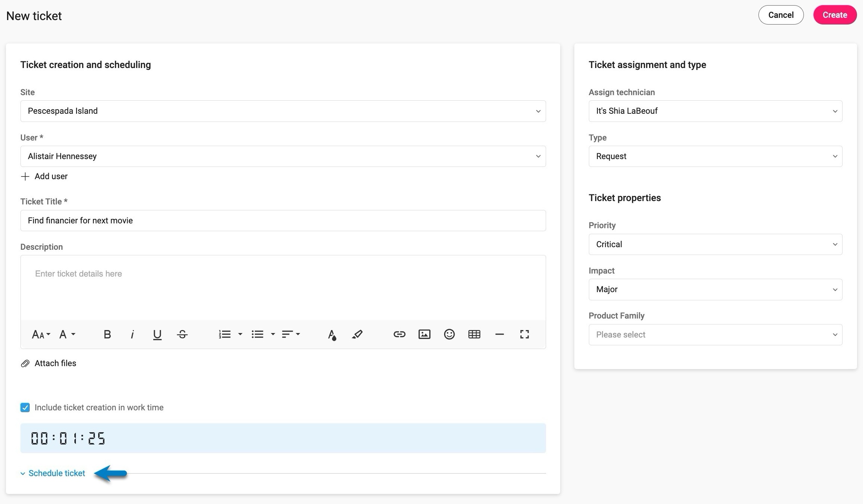The height and width of the screenshot is (504, 863).
Task: Click the Ticket properties heading
Action: pyautogui.click(x=625, y=198)
